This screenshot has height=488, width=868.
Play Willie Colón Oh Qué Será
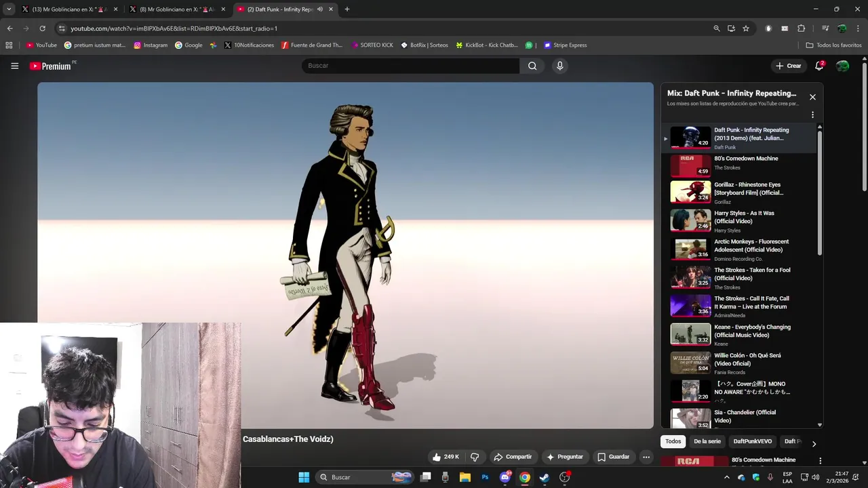point(740,363)
